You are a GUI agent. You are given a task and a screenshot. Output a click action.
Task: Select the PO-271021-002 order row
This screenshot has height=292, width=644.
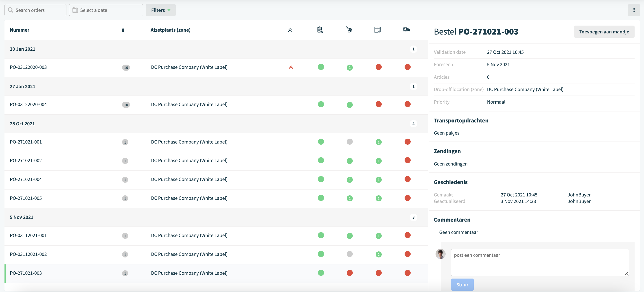pyautogui.click(x=216, y=161)
